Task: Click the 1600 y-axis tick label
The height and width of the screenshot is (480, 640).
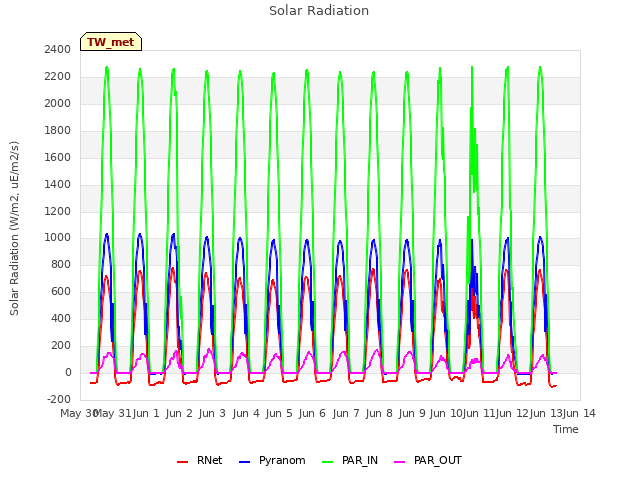Action: [58, 157]
